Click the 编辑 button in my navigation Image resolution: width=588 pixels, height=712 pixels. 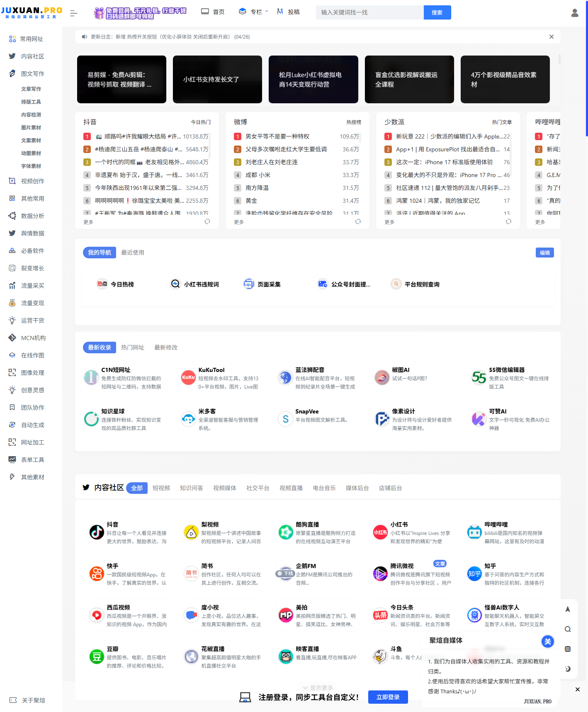click(x=545, y=253)
